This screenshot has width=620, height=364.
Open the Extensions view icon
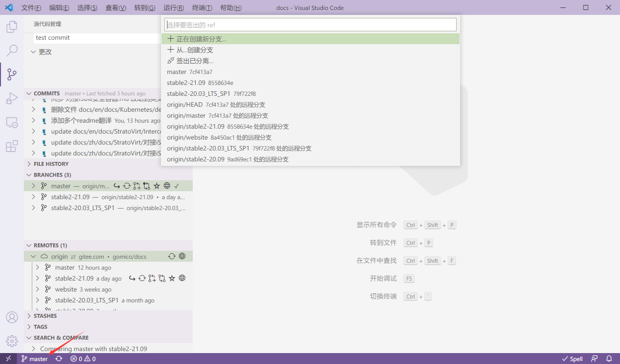[x=11, y=146]
